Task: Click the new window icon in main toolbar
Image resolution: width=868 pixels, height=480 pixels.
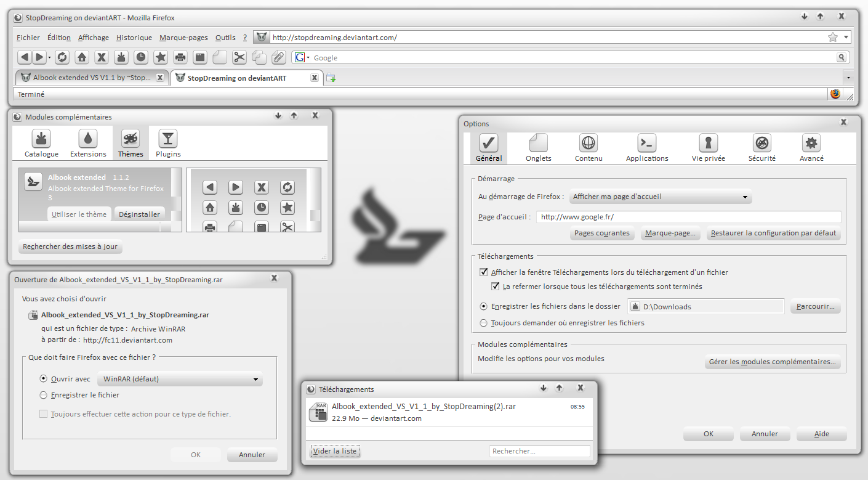Action: pos(200,58)
